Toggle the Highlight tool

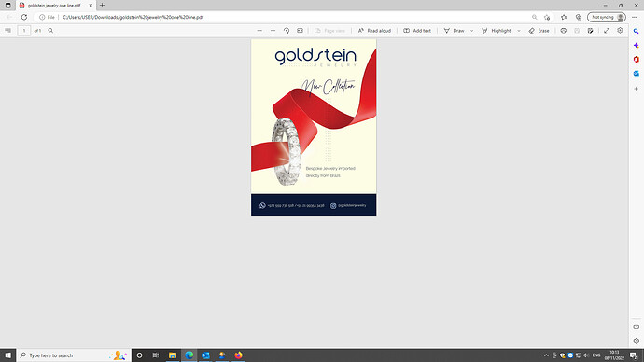pyautogui.click(x=497, y=31)
